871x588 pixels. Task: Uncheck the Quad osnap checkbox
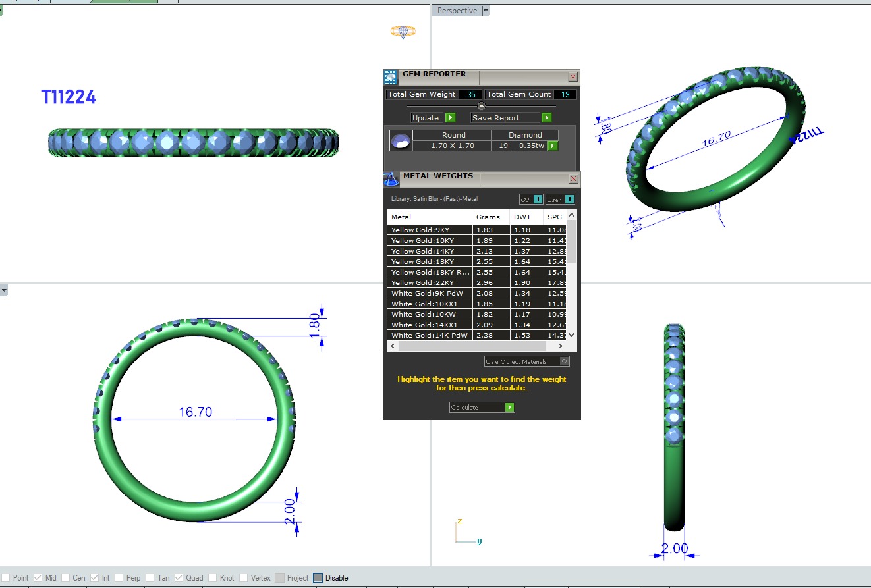pyautogui.click(x=179, y=578)
